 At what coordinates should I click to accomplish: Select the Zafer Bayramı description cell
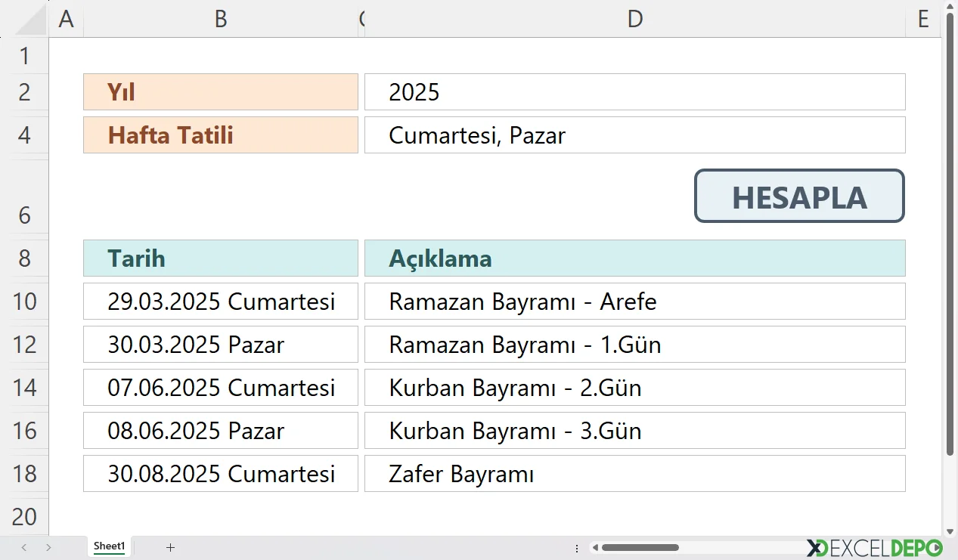point(635,474)
